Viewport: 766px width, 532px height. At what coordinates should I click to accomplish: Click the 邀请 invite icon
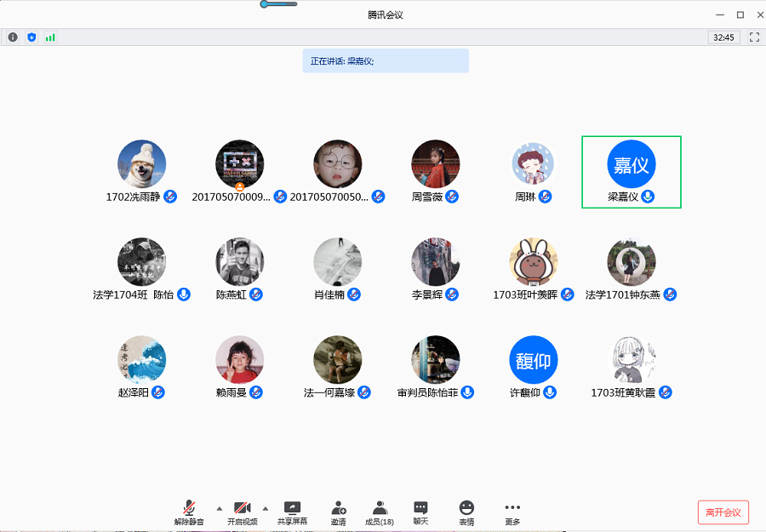pyautogui.click(x=339, y=512)
